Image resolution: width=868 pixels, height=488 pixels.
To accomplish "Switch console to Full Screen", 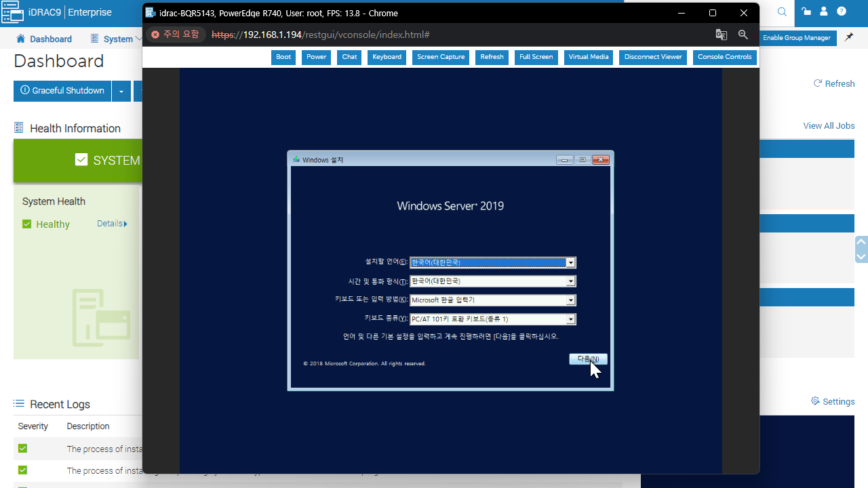I will point(536,57).
